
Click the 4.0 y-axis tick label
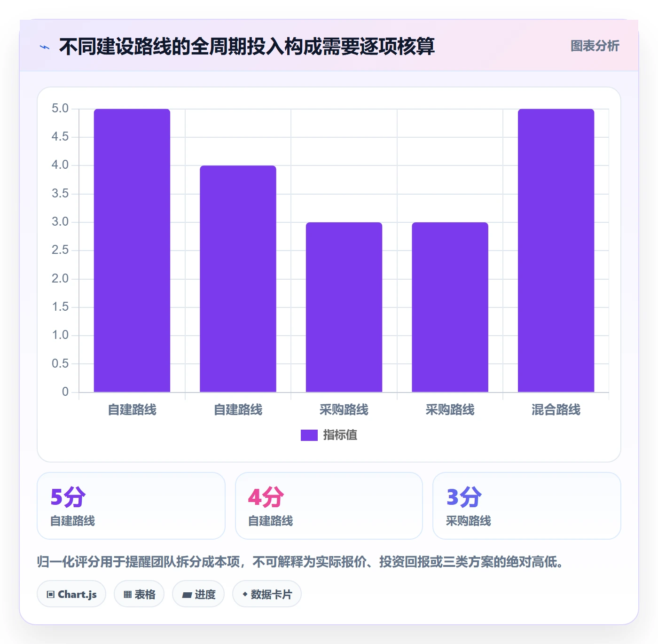pos(60,165)
